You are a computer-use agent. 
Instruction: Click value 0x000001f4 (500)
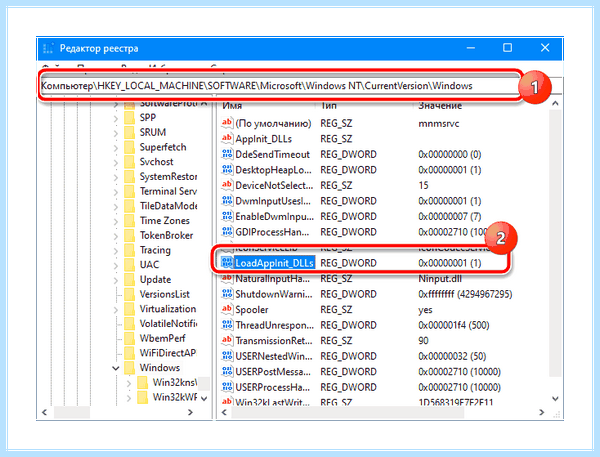453,325
